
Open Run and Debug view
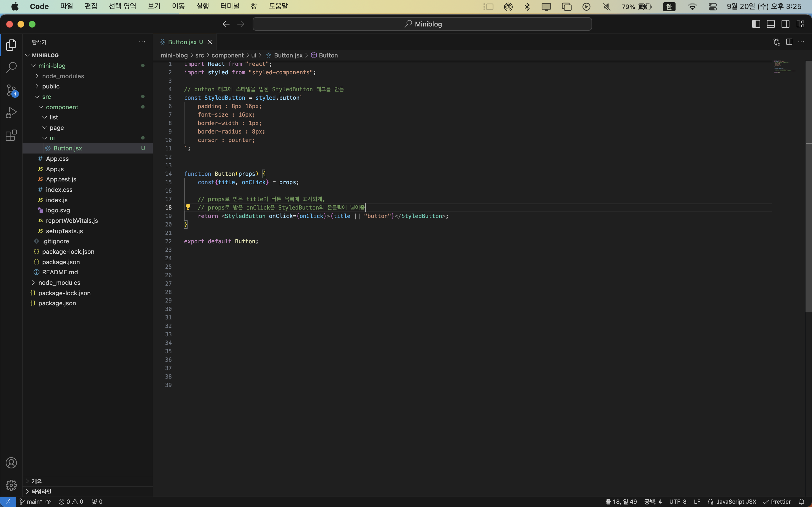11,113
